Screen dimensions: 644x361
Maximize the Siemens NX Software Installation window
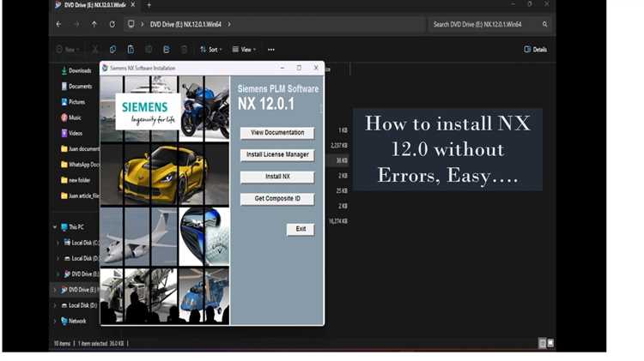pyautogui.click(x=299, y=68)
